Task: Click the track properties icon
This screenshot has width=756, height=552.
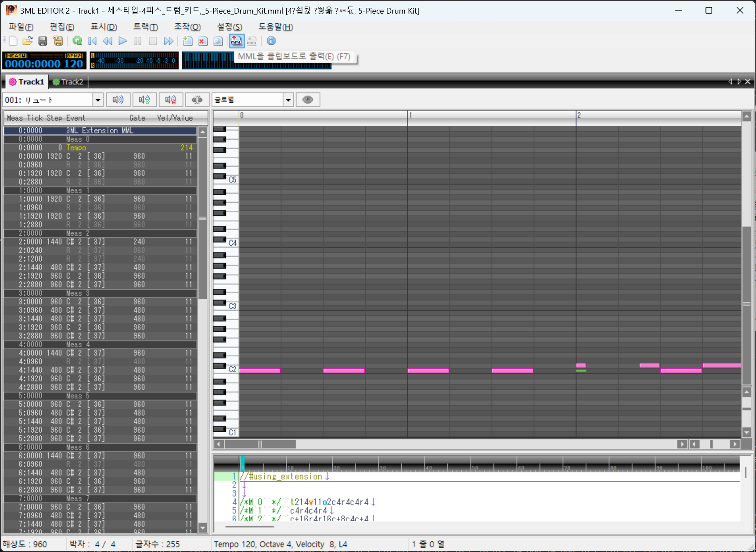Action: tap(218, 41)
